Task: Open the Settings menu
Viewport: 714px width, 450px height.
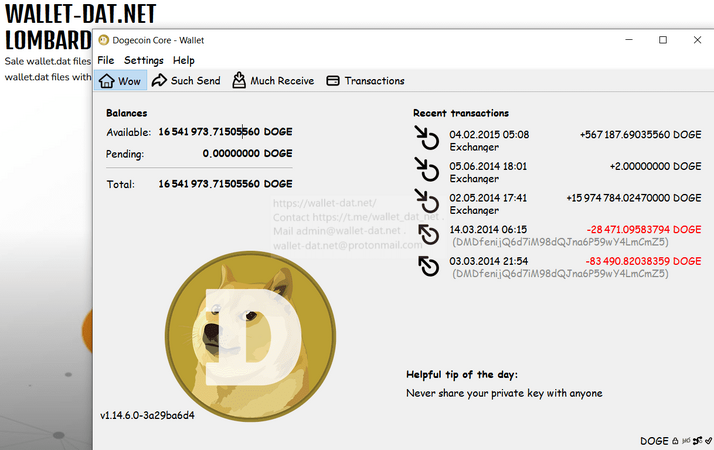Action: (x=143, y=60)
